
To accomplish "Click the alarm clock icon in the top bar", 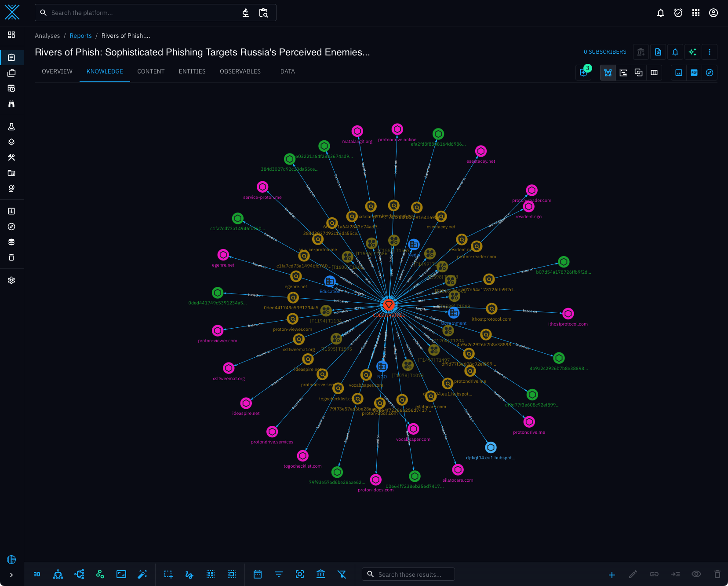I will (x=678, y=13).
